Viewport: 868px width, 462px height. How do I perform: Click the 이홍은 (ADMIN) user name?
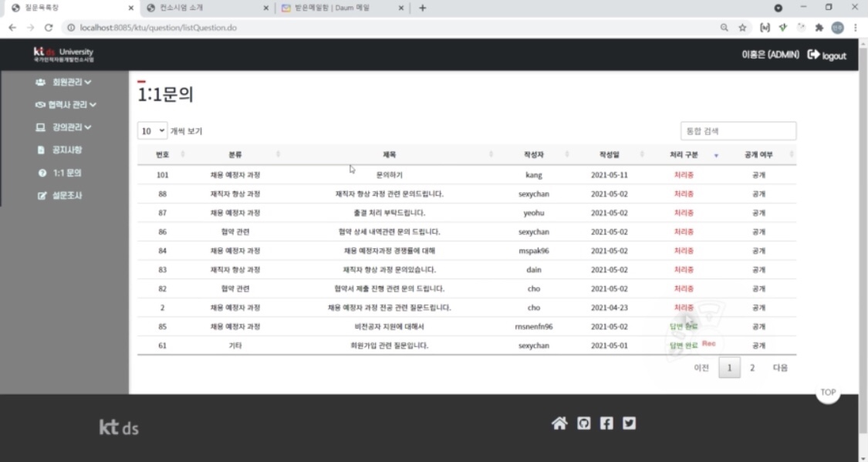770,55
